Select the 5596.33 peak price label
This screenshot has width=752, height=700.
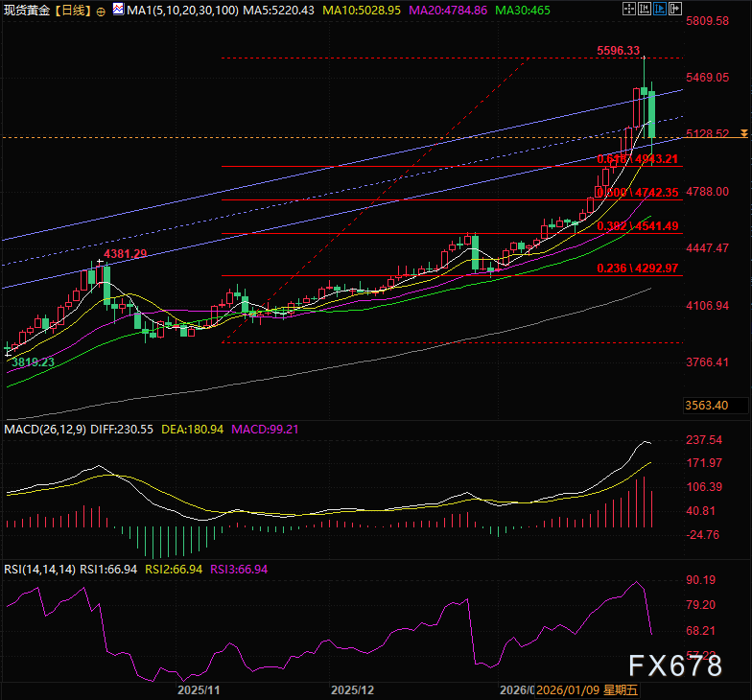pyautogui.click(x=618, y=50)
